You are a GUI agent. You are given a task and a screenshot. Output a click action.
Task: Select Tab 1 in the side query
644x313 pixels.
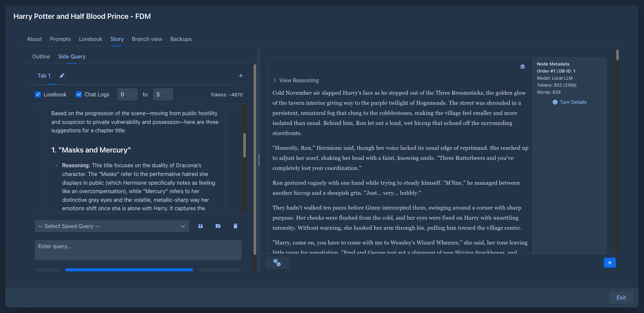tap(44, 76)
